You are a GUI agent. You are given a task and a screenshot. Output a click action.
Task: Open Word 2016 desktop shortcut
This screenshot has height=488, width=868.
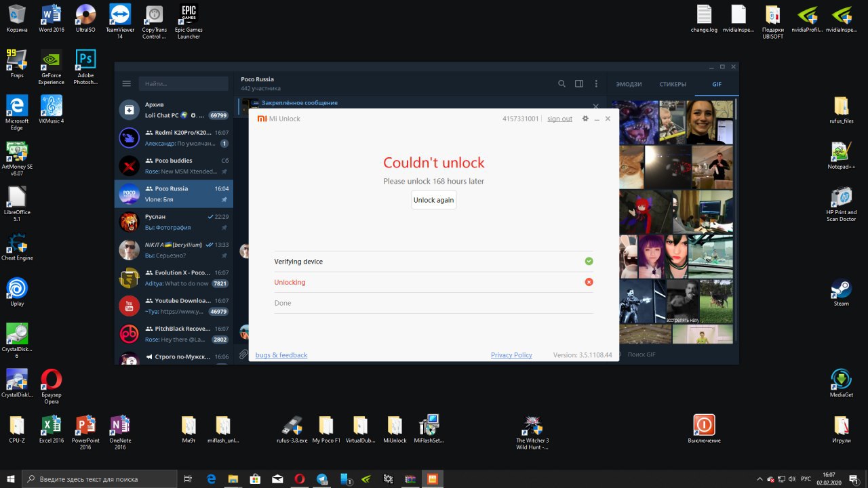click(x=52, y=18)
